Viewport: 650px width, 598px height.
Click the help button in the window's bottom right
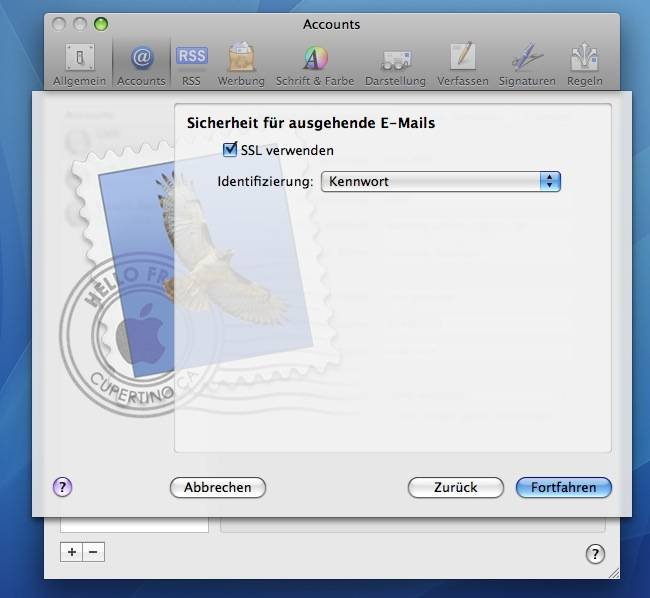pyautogui.click(x=594, y=553)
